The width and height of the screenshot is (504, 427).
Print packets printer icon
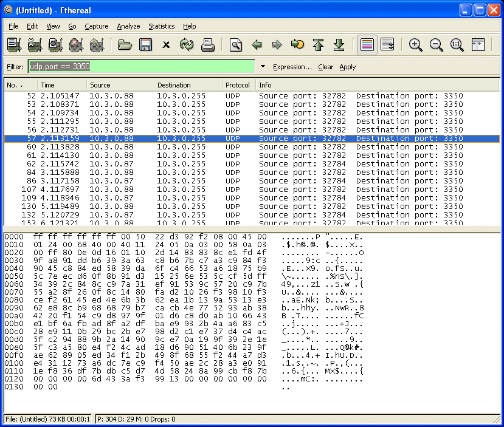(x=207, y=44)
